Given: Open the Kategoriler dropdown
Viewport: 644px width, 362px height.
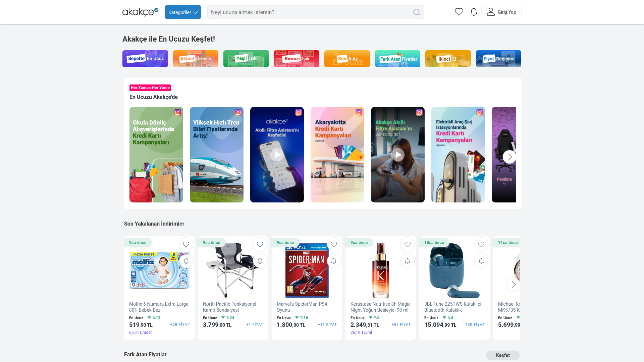Looking at the screenshot, I should 183,12.
